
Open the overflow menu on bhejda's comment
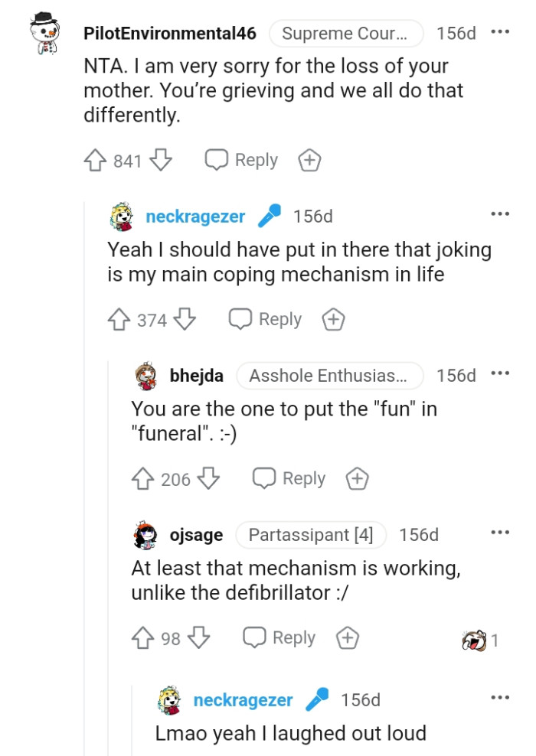tap(502, 373)
